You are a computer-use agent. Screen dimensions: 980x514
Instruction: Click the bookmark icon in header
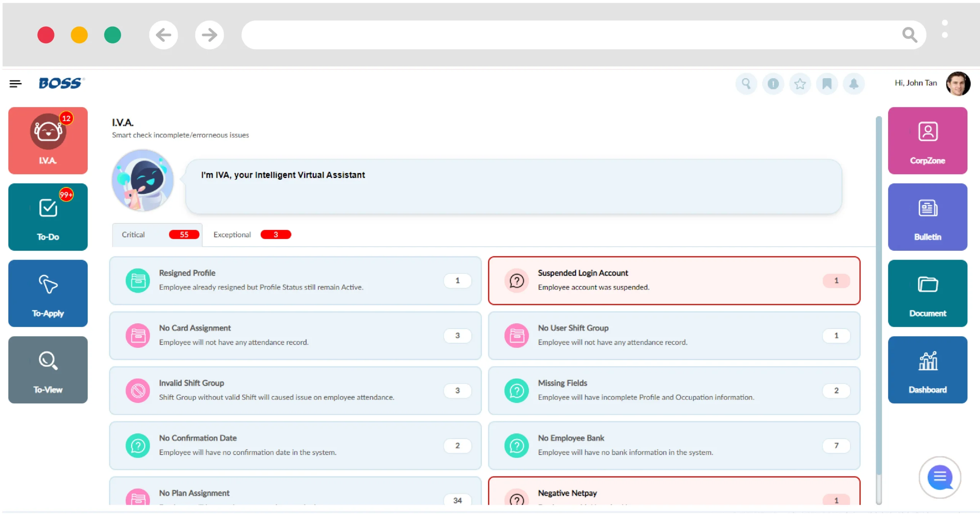pos(827,83)
